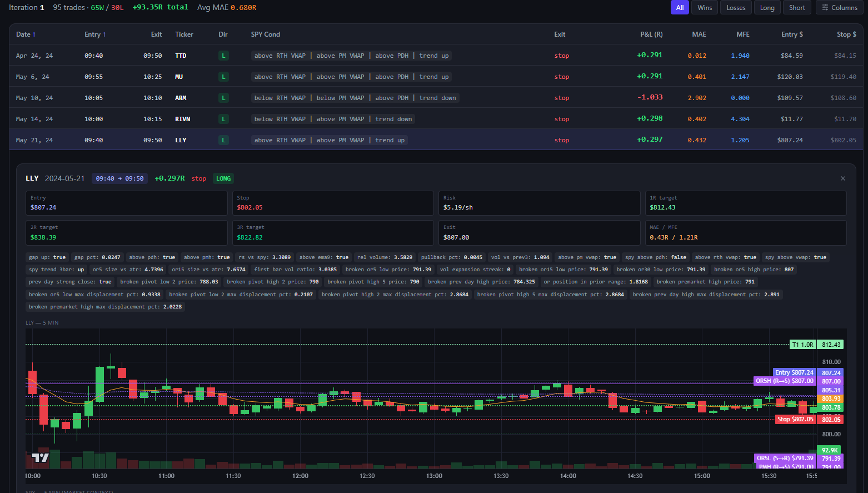Filter trades by Losses
Screen dimensions: 868x493
pyautogui.click(x=736, y=8)
